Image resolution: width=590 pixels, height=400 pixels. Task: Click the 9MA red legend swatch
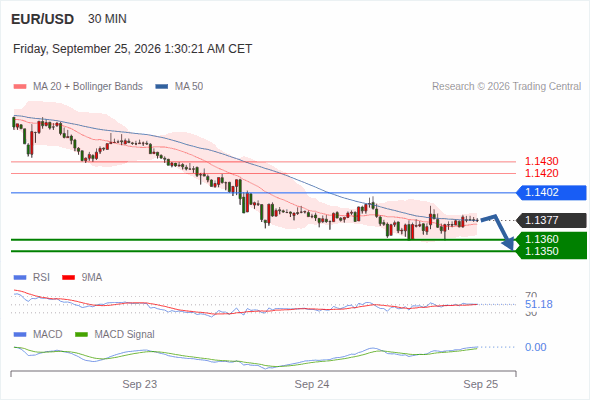[x=68, y=278]
